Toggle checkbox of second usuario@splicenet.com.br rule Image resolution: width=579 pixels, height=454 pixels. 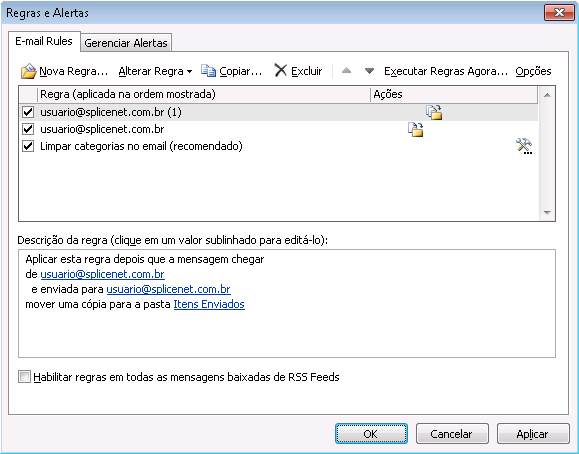click(x=28, y=129)
